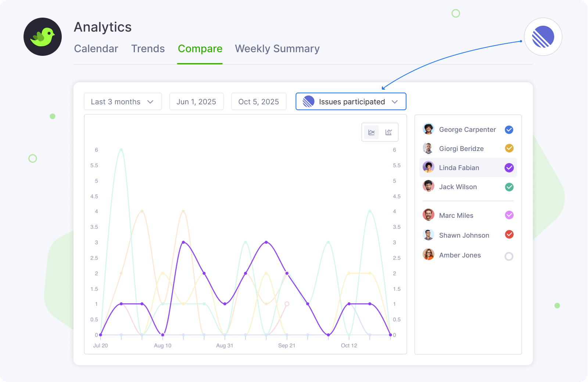Click Marc Miles's avatar
The image size is (588, 382).
[428, 215]
